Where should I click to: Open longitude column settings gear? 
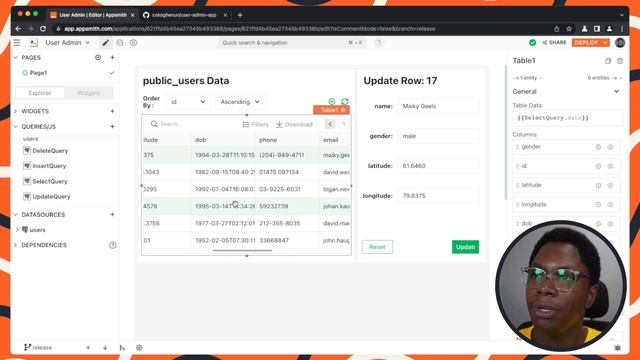click(598, 204)
